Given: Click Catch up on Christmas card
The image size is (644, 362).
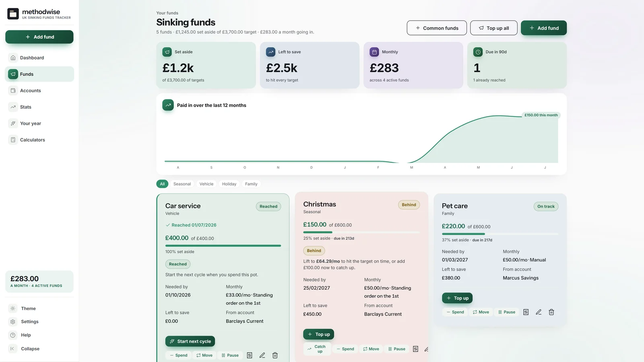Looking at the screenshot, I should pos(317,349).
